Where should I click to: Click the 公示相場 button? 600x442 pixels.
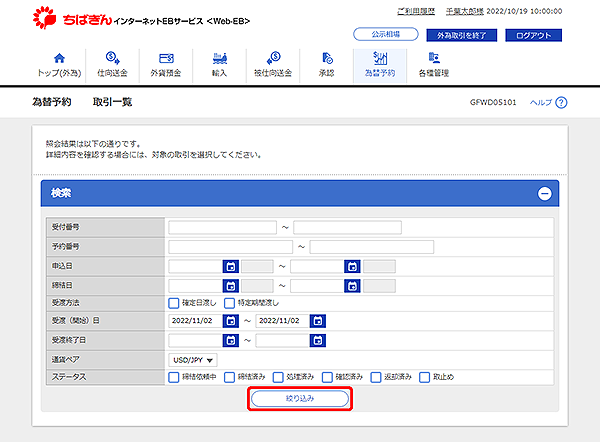pyautogui.click(x=386, y=34)
